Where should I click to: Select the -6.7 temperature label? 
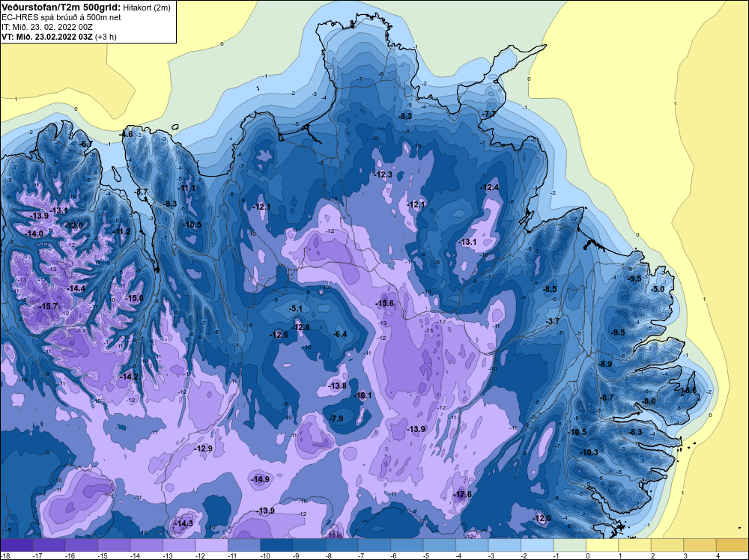point(86,144)
